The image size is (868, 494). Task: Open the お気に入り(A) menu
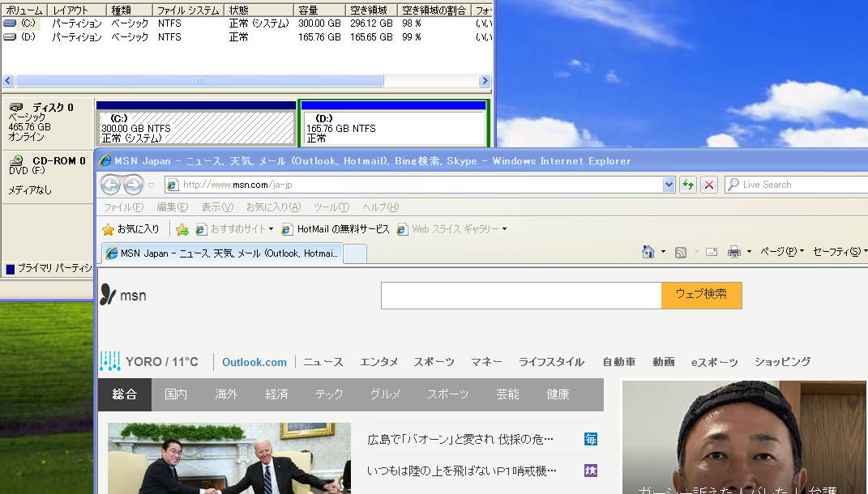tap(273, 207)
